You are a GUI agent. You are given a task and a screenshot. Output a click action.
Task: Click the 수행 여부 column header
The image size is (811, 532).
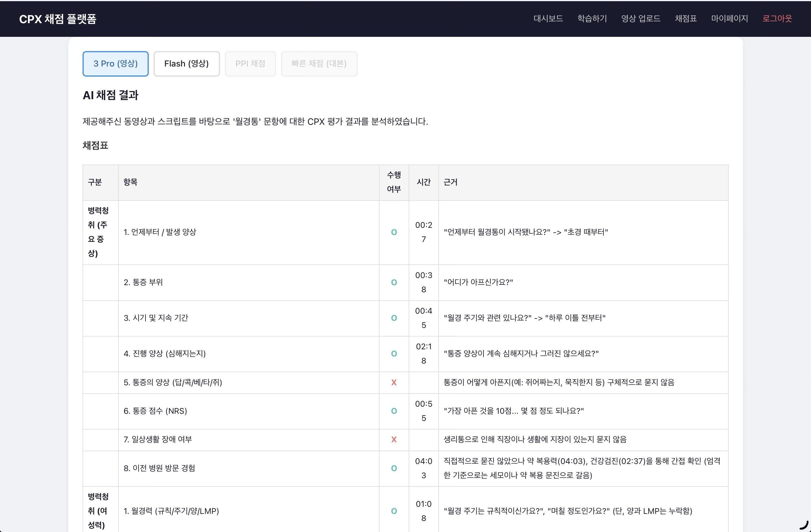tap(394, 182)
